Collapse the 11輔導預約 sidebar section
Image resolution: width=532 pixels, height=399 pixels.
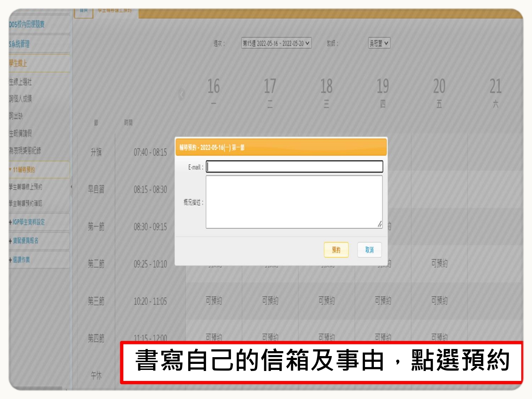click(23, 170)
